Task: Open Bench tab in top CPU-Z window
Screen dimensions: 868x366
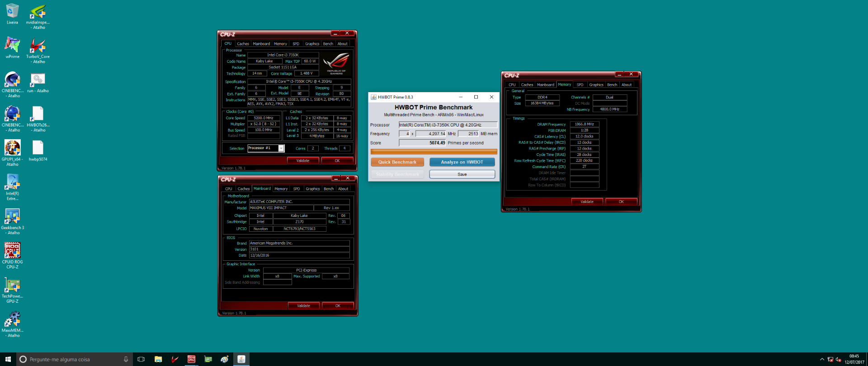Action: click(328, 44)
